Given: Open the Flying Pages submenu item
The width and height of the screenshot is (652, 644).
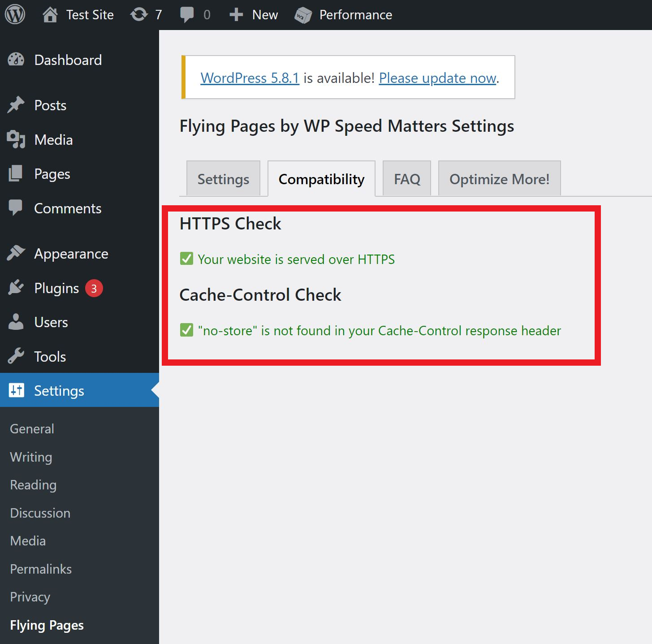Looking at the screenshot, I should click(x=47, y=625).
